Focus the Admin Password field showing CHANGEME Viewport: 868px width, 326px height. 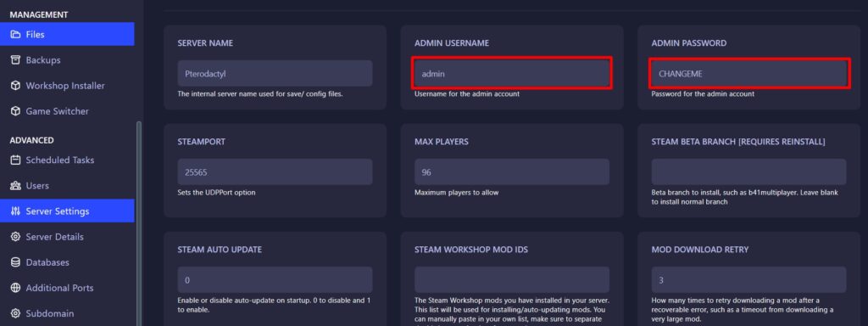click(749, 73)
